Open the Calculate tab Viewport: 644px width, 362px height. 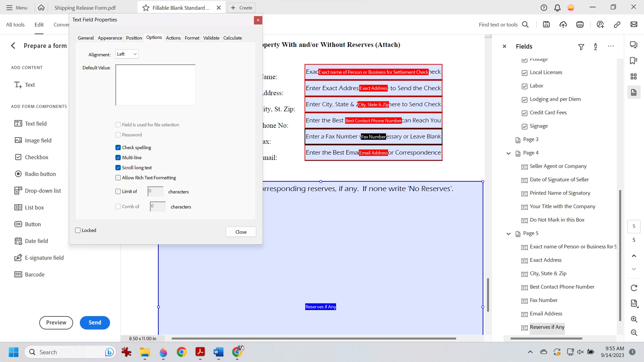pos(232,38)
